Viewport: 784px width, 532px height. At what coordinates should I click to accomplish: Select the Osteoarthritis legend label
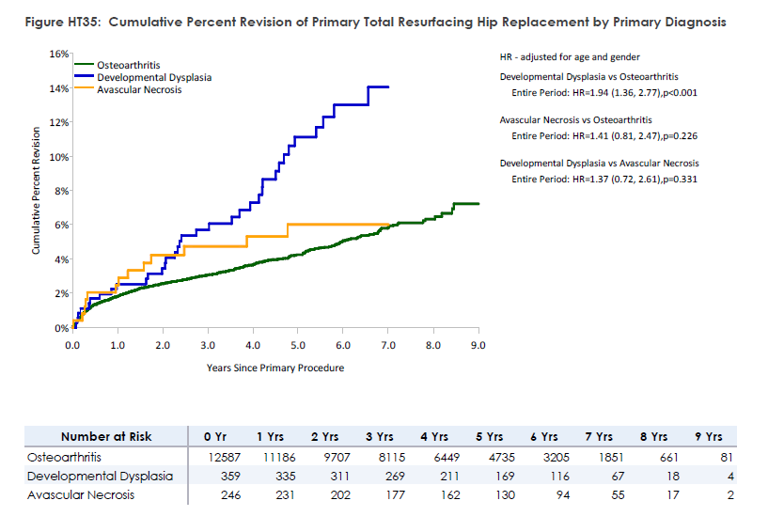coord(128,66)
